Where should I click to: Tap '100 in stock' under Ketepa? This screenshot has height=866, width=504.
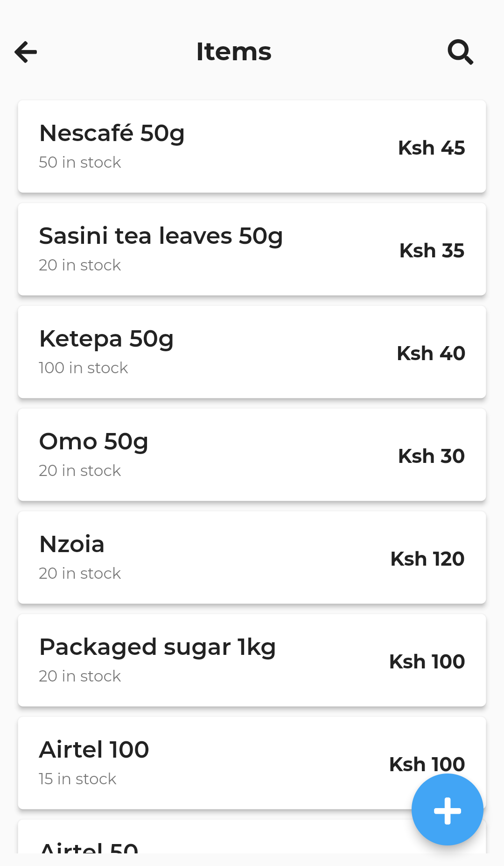click(83, 368)
